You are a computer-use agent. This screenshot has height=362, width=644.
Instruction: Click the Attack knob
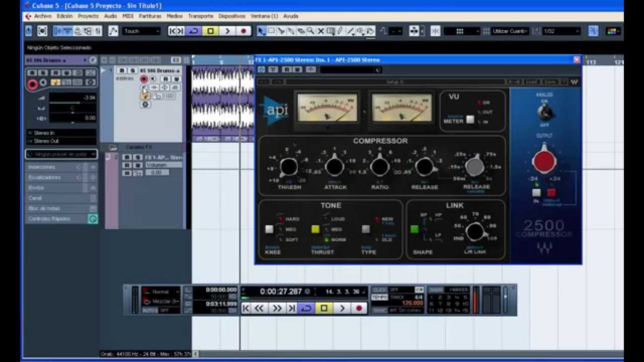335,166
